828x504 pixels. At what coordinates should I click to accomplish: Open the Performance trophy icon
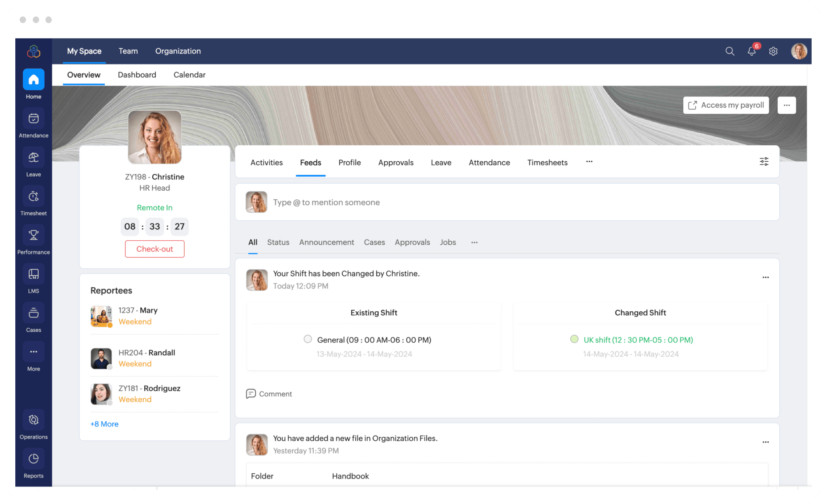click(34, 235)
